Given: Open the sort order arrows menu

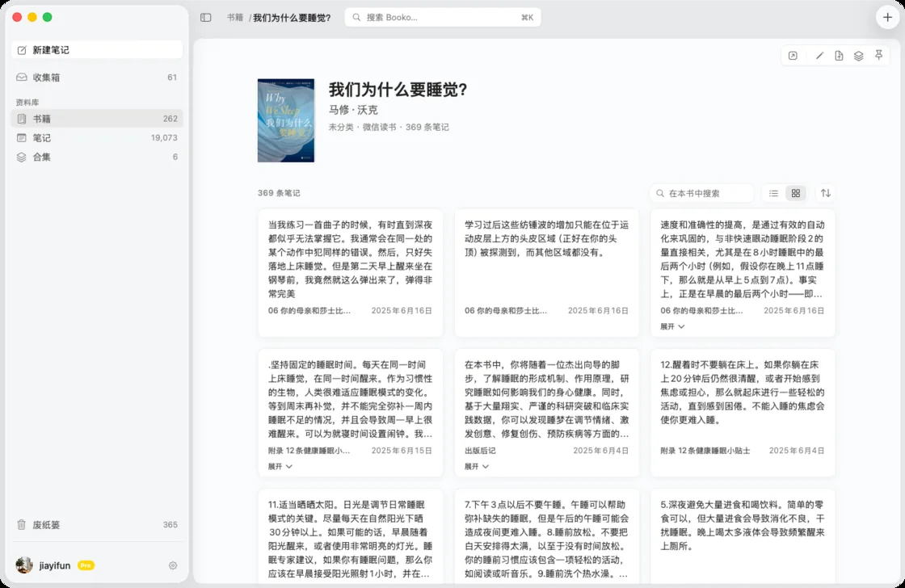Looking at the screenshot, I should pos(826,193).
